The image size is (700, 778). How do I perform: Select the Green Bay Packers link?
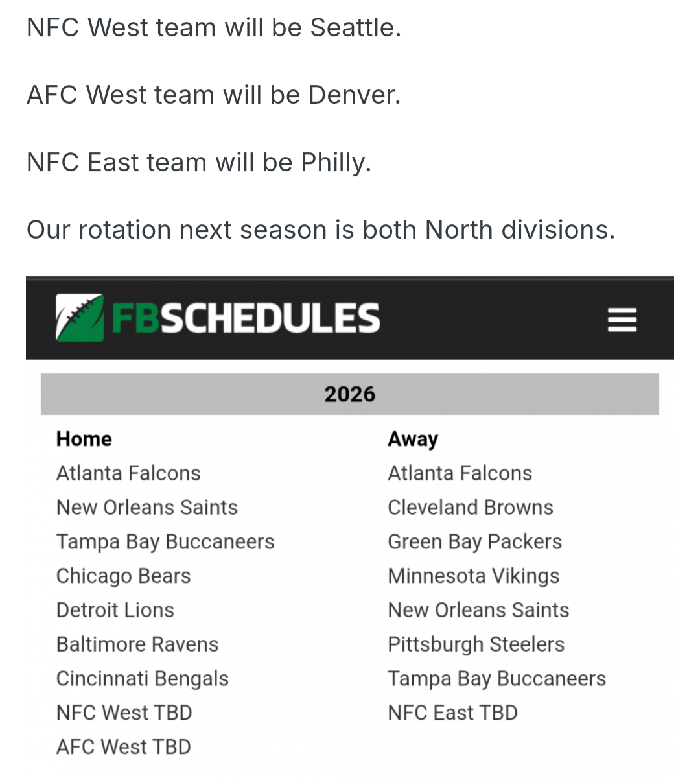pyautogui.click(x=474, y=542)
